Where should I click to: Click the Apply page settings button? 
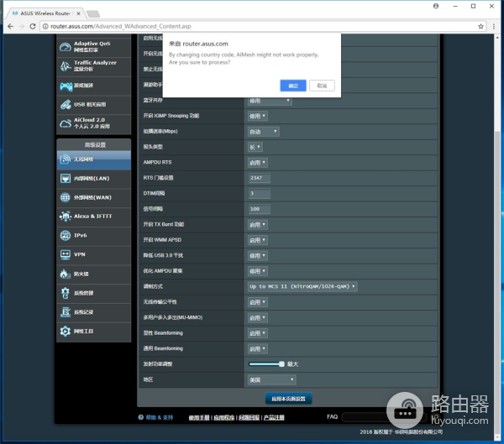pyautogui.click(x=288, y=399)
